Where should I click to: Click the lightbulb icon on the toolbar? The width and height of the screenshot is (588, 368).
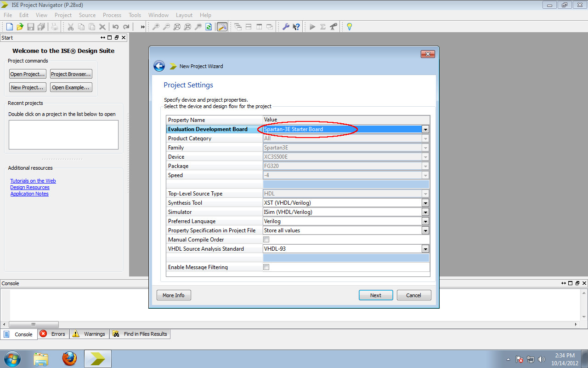[x=349, y=26]
